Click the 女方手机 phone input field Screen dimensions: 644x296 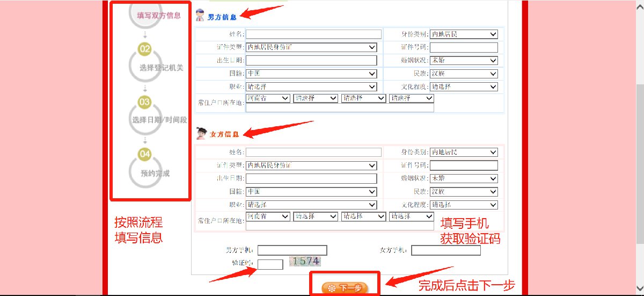click(446, 250)
